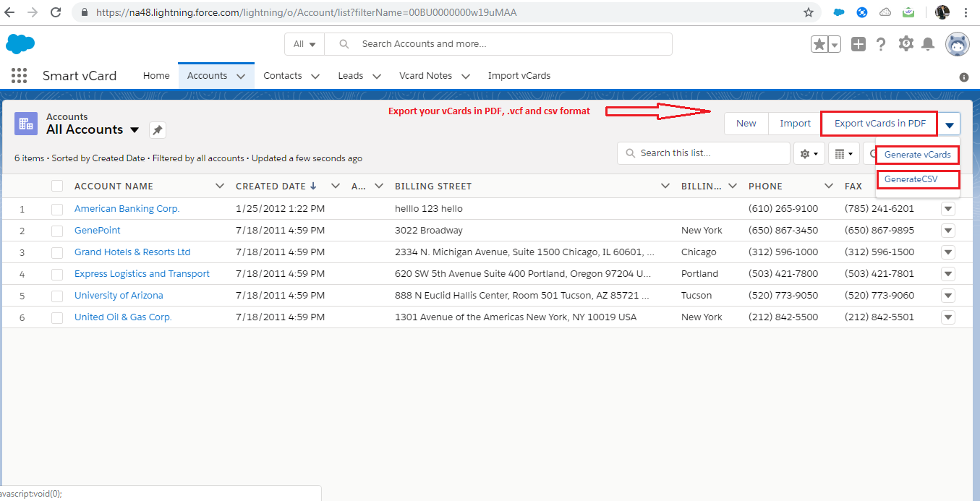Click the Tucson billing city cell
The width and height of the screenshot is (980, 501).
coord(696,296)
